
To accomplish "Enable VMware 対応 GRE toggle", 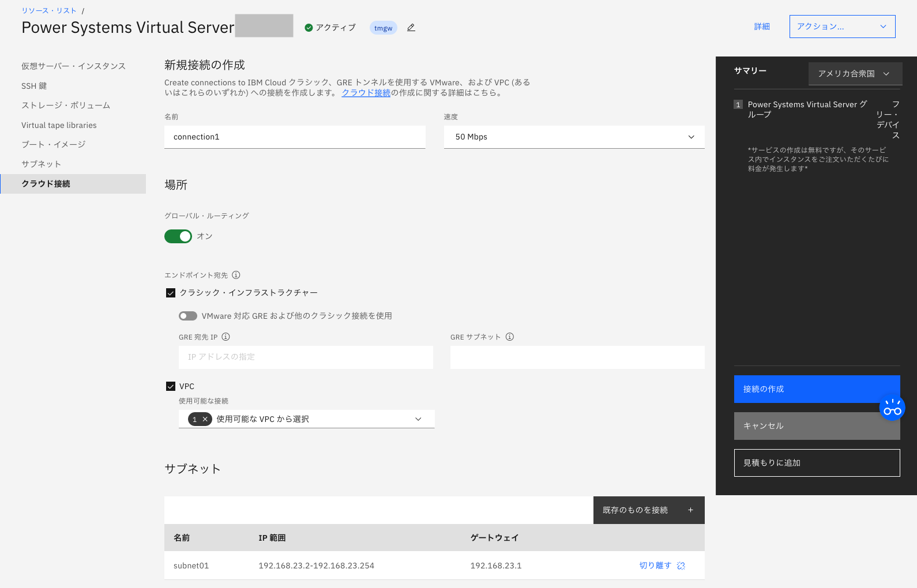I will (188, 316).
